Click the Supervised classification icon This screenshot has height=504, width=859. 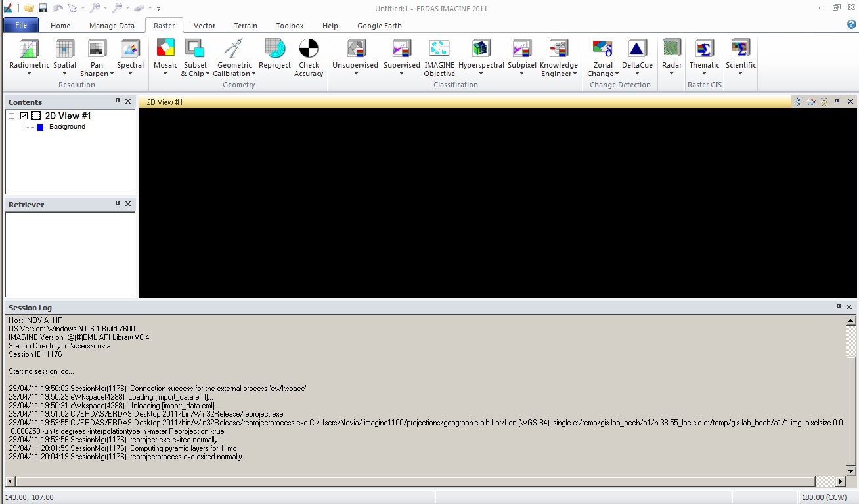coord(401,49)
